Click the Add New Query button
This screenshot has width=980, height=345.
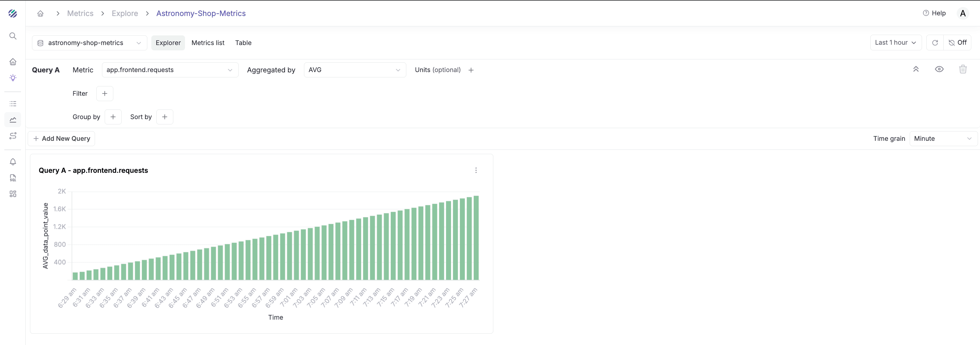coord(62,138)
